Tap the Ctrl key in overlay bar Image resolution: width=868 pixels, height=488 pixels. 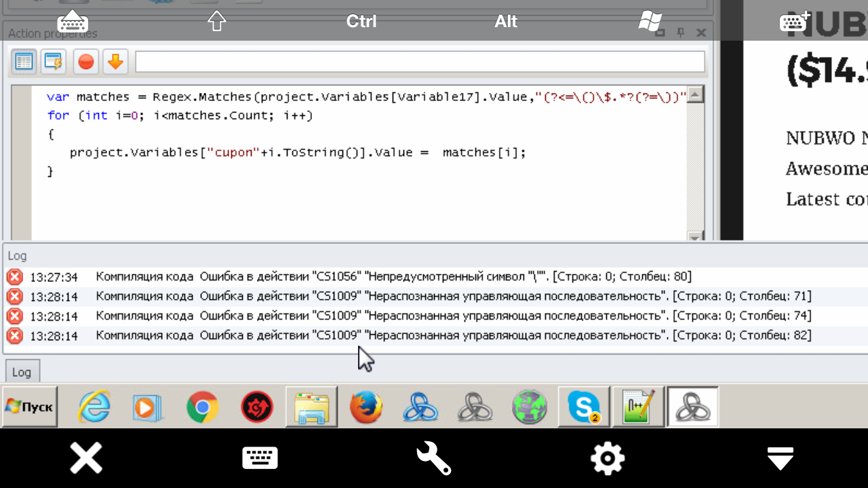pos(361,22)
